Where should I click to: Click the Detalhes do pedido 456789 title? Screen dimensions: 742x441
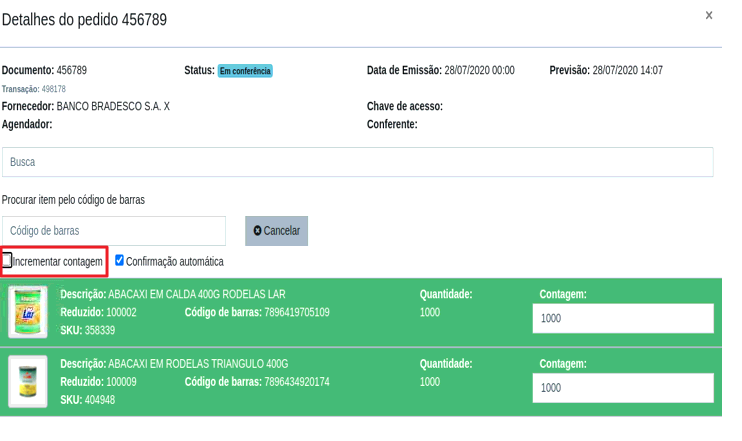click(x=84, y=20)
